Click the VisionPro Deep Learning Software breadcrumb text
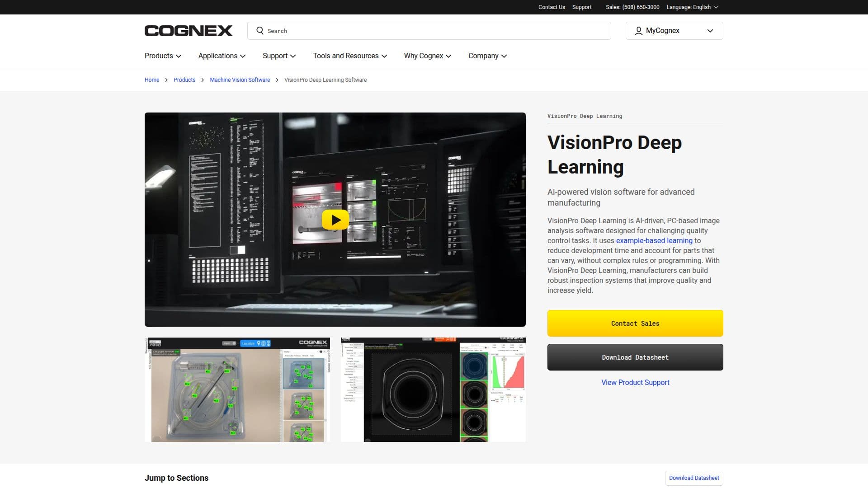868x488 pixels. (x=325, y=80)
